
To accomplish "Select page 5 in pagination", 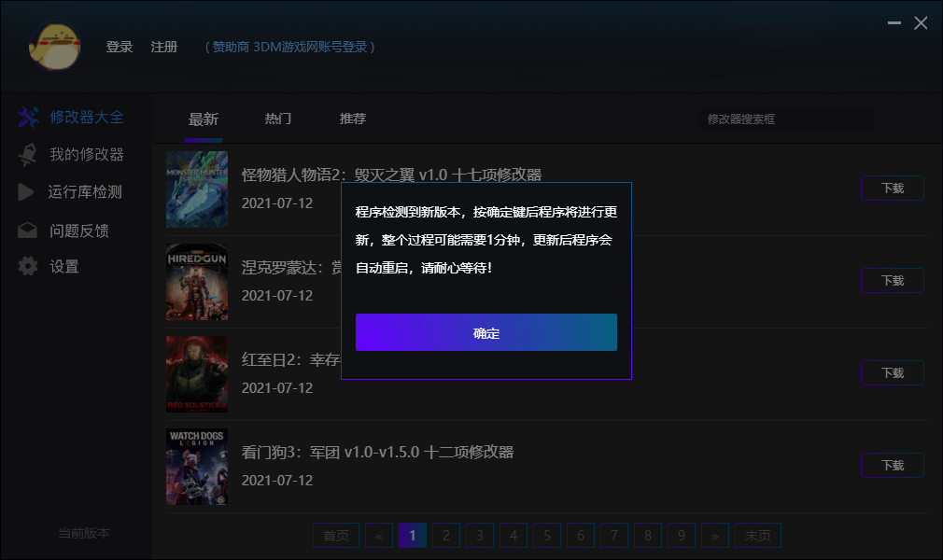I will pos(547,536).
